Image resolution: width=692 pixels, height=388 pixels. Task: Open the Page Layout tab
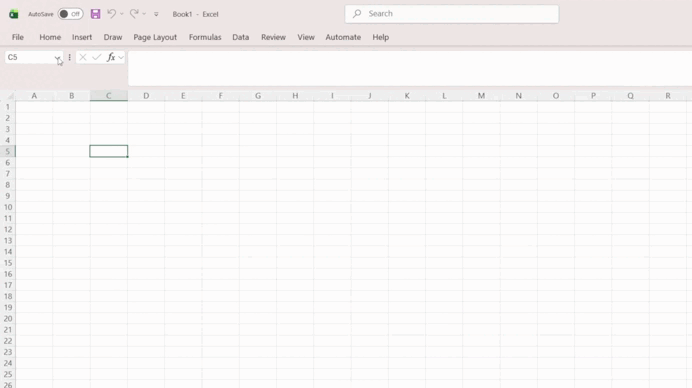155,37
